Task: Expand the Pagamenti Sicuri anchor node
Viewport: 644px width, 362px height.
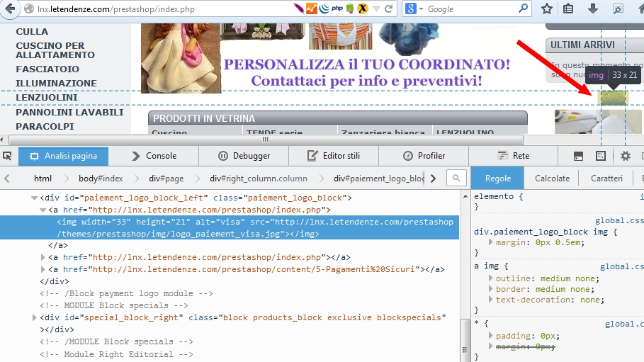Action: click(43, 269)
